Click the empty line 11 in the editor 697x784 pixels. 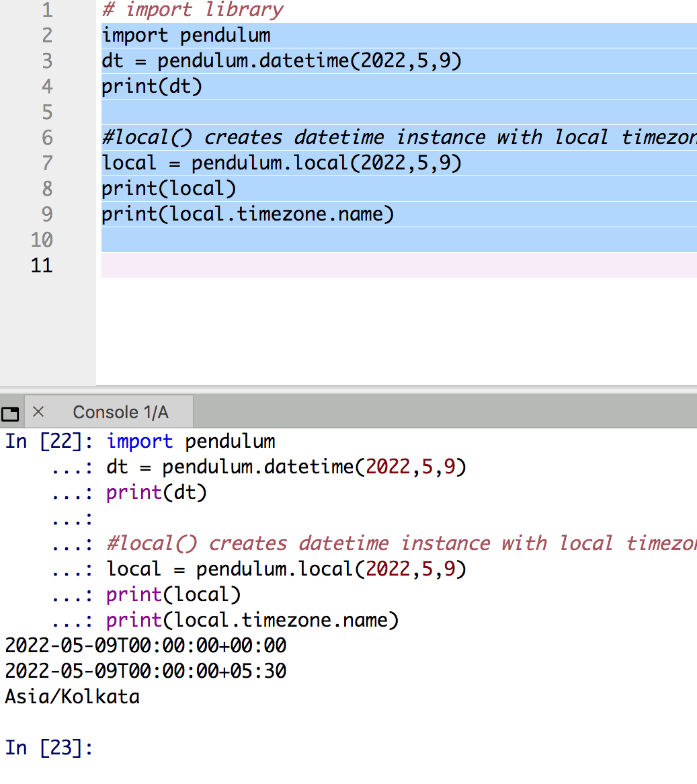[397, 266]
